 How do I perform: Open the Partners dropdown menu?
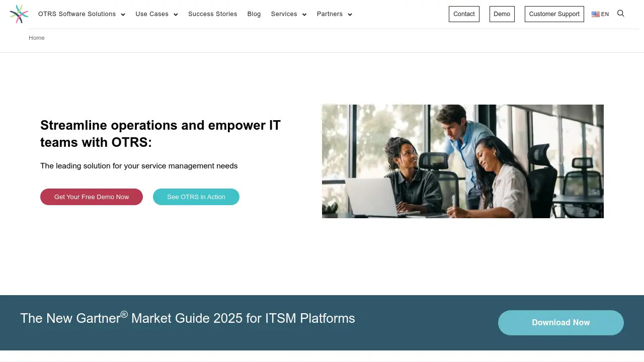click(x=330, y=14)
